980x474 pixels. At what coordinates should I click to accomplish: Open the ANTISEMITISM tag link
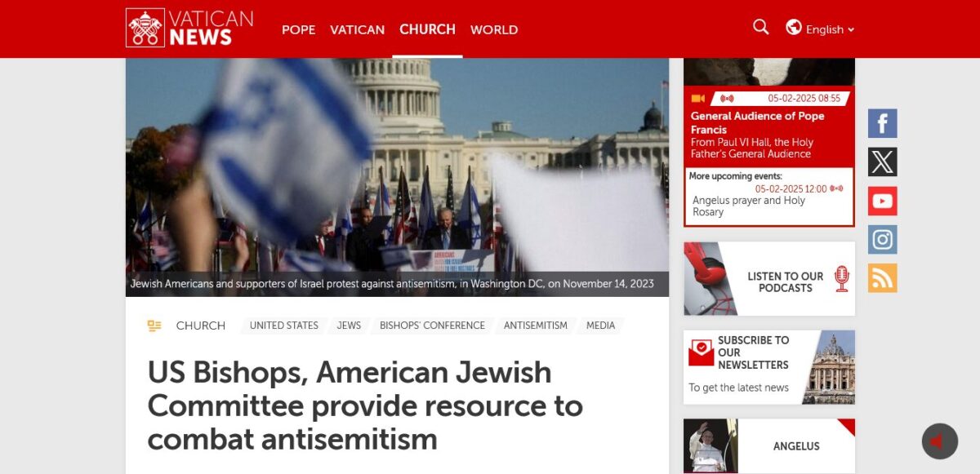(535, 326)
